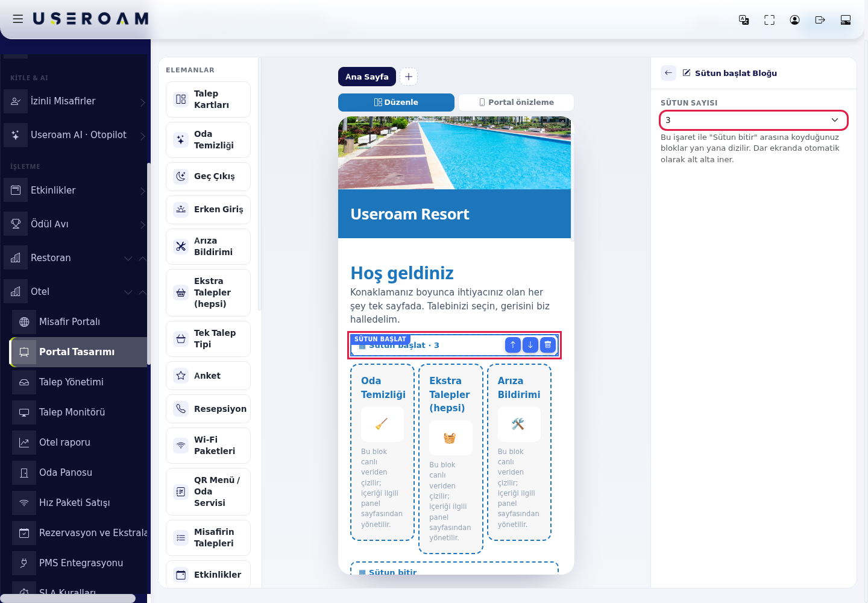Delete the Sütun başlat block

click(547, 345)
